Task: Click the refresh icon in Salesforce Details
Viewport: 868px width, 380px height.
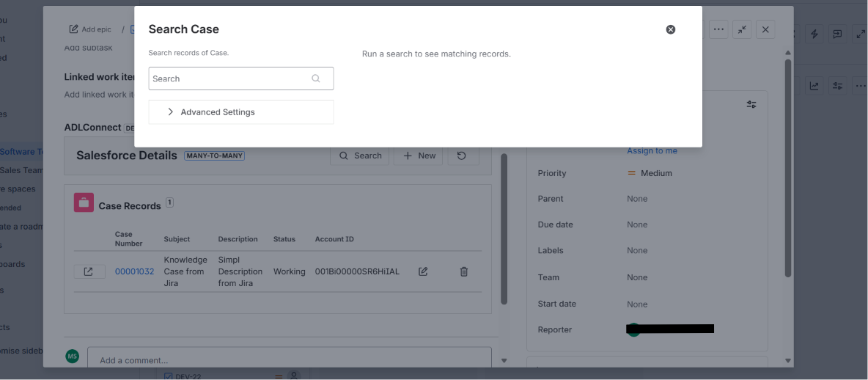Action: (461, 156)
